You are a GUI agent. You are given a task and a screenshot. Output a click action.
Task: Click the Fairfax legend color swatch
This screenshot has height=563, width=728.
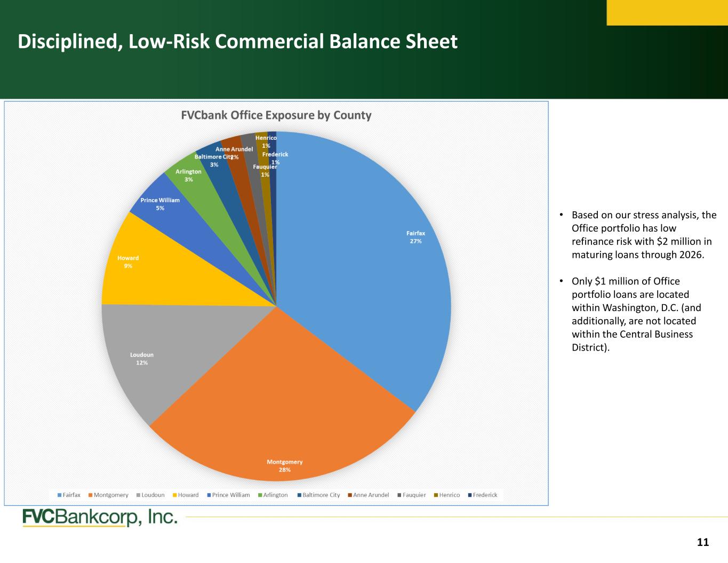60,495
